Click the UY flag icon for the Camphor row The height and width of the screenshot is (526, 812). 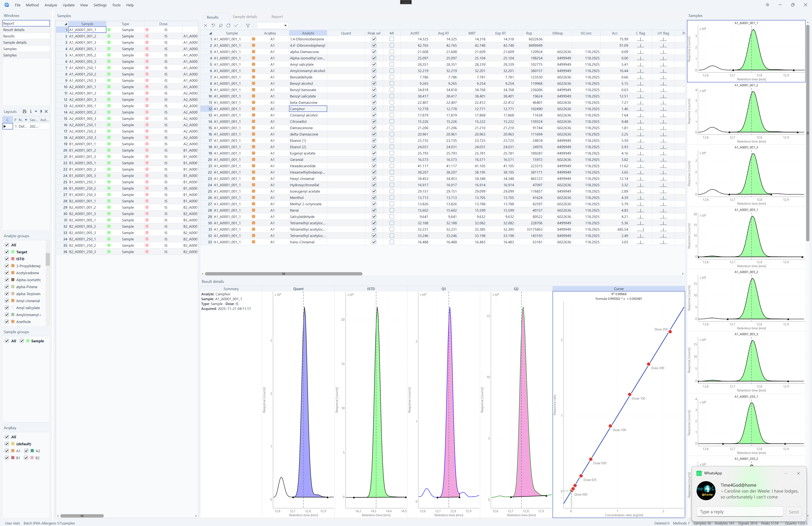point(663,109)
